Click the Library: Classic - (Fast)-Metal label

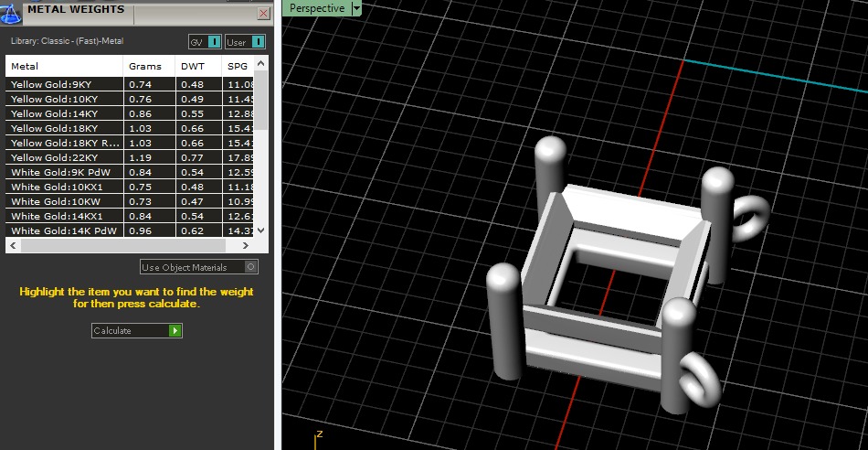coord(67,41)
